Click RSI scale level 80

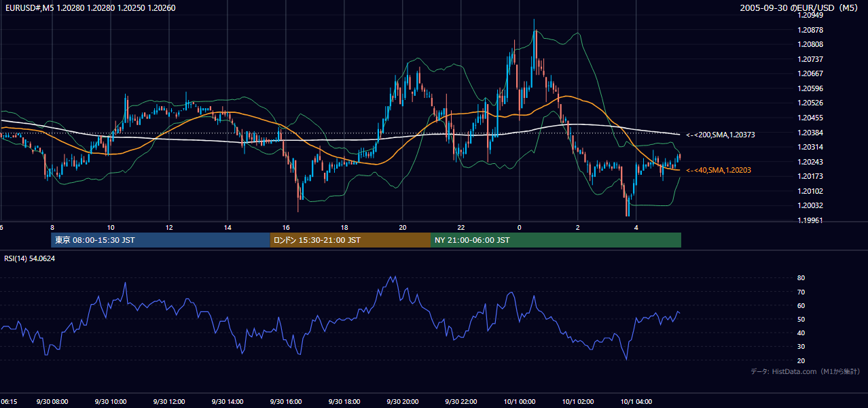pos(801,278)
